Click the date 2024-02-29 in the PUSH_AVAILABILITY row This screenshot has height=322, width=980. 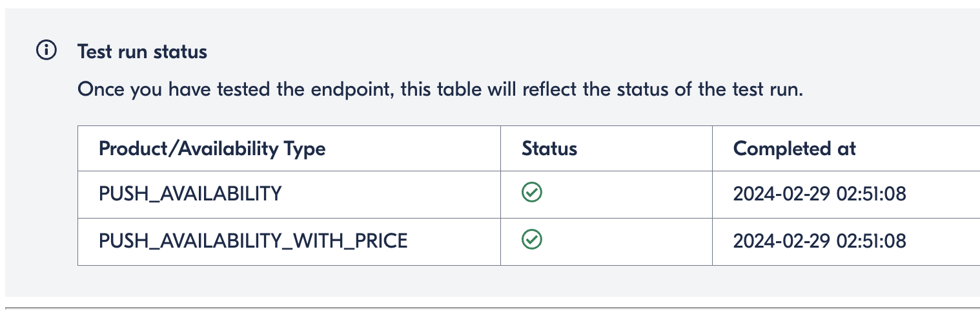click(780, 193)
